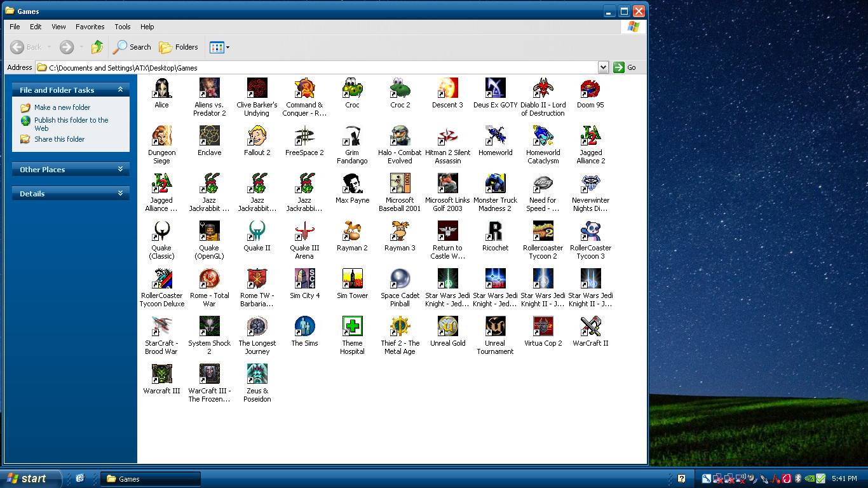
Task: Expand the address bar dropdown arrow
Action: (x=603, y=67)
